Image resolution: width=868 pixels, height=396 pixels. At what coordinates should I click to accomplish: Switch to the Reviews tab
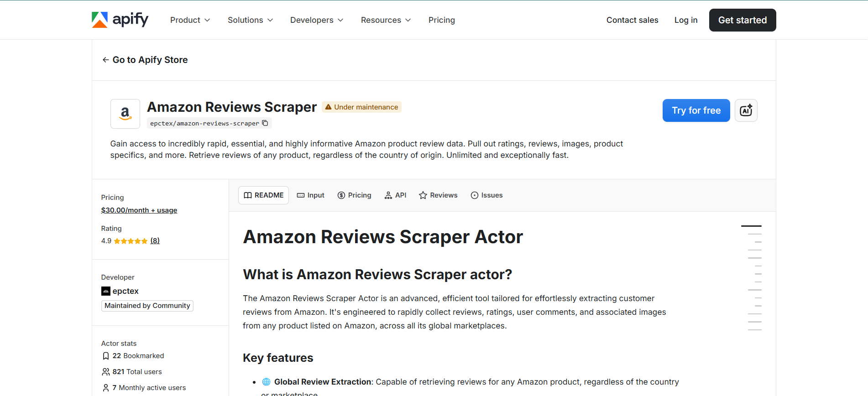[x=438, y=195]
